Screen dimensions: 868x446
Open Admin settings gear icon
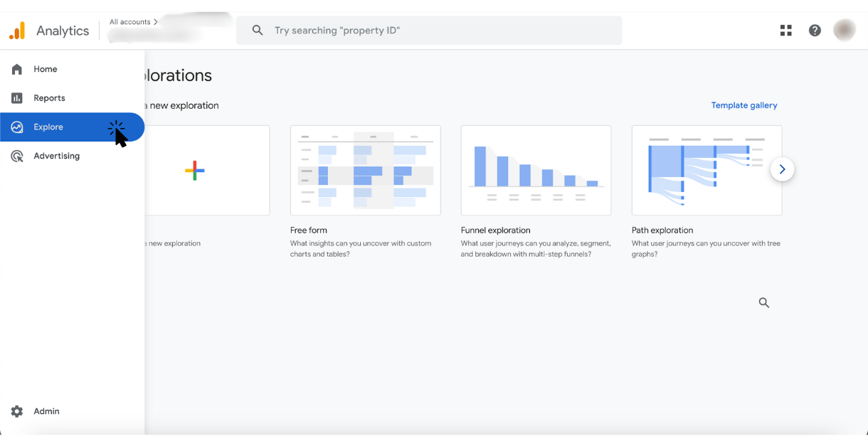pyautogui.click(x=17, y=411)
